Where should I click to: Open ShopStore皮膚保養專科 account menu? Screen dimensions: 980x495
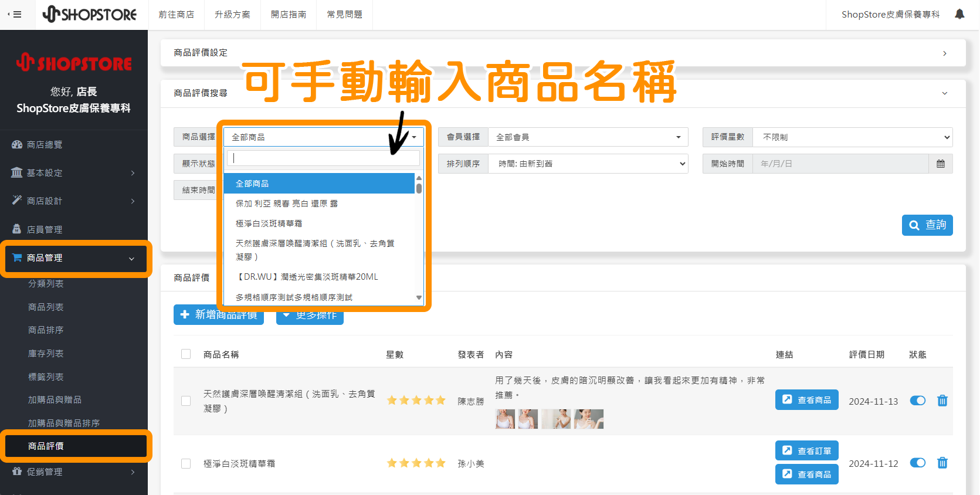890,15
